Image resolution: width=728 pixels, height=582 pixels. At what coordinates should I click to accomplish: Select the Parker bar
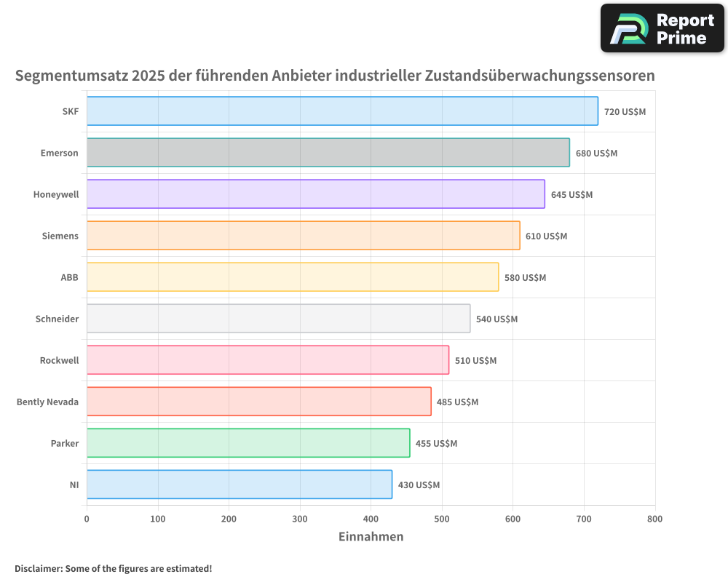248,443
